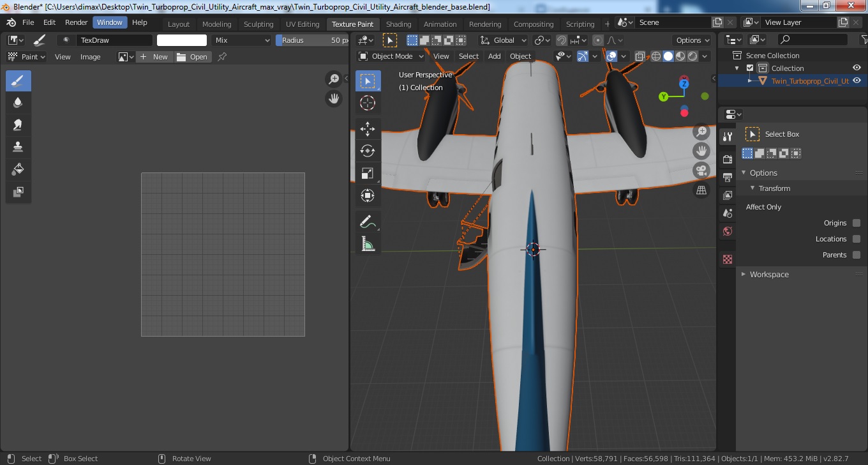Hide the Collection via its eye icon
Image resolution: width=868 pixels, height=465 pixels.
(x=857, y=68)
